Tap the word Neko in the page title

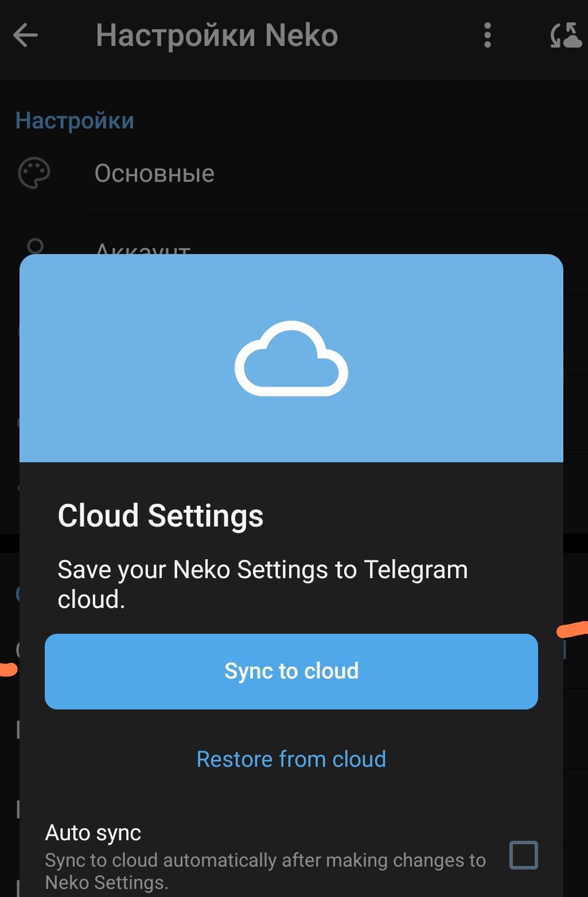tap(302, 36)
